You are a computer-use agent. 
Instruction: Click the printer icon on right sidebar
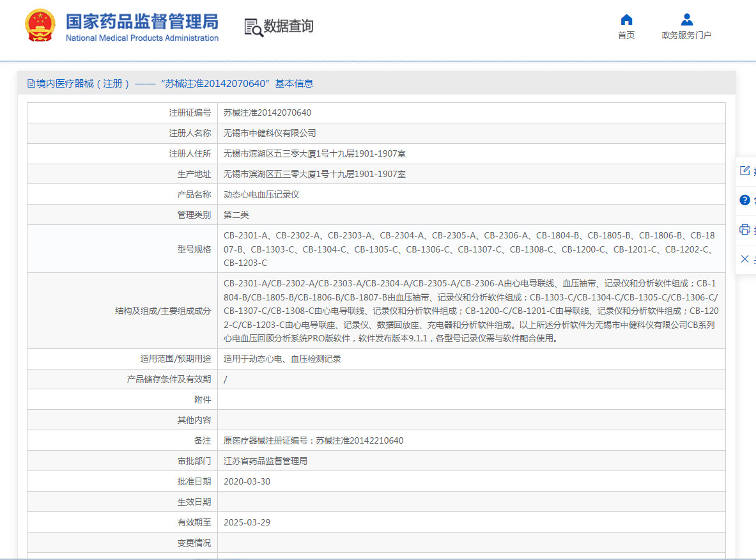[745, 229]
